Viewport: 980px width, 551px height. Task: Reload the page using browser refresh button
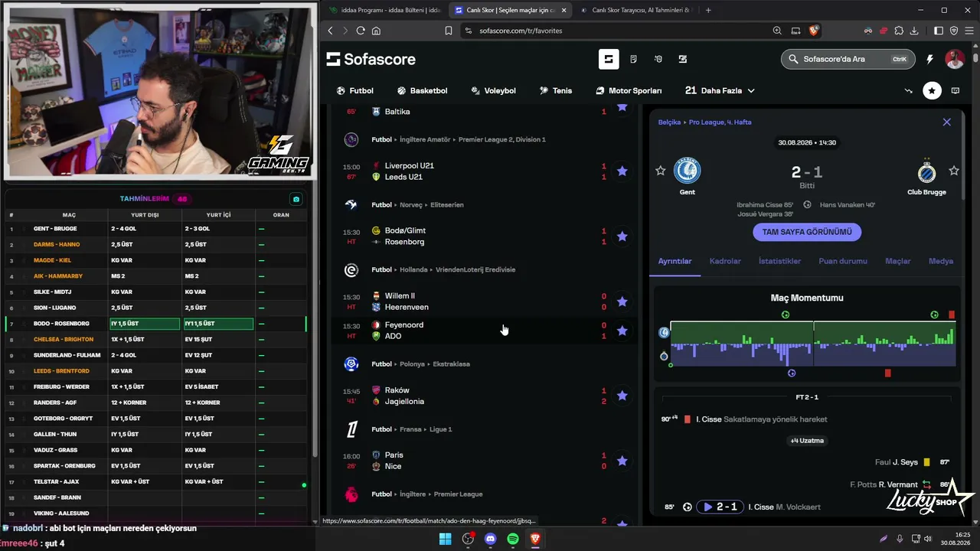(360, 31)
